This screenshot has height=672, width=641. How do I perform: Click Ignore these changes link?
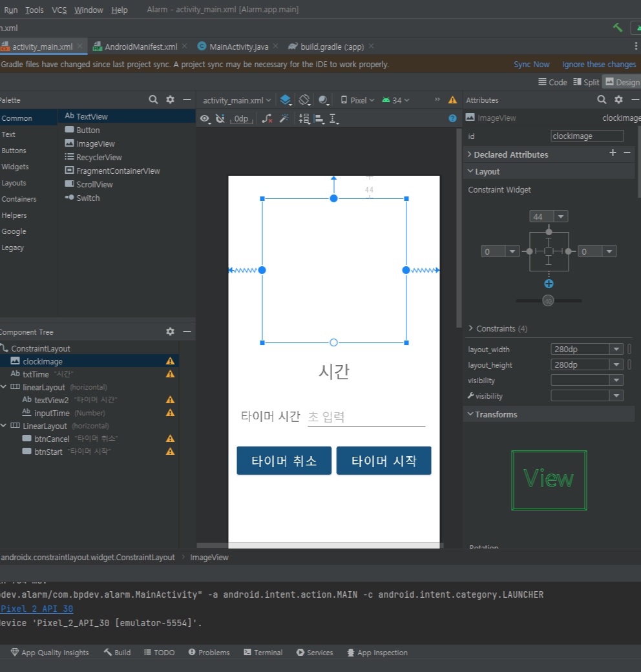[x=599, y=64]
